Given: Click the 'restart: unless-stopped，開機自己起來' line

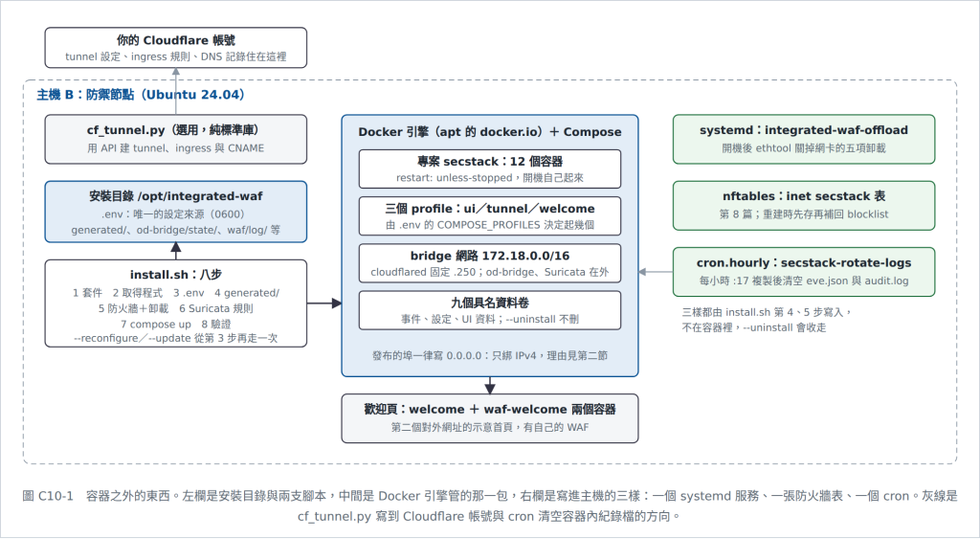Looking at the screenshot, I should 490,178.
